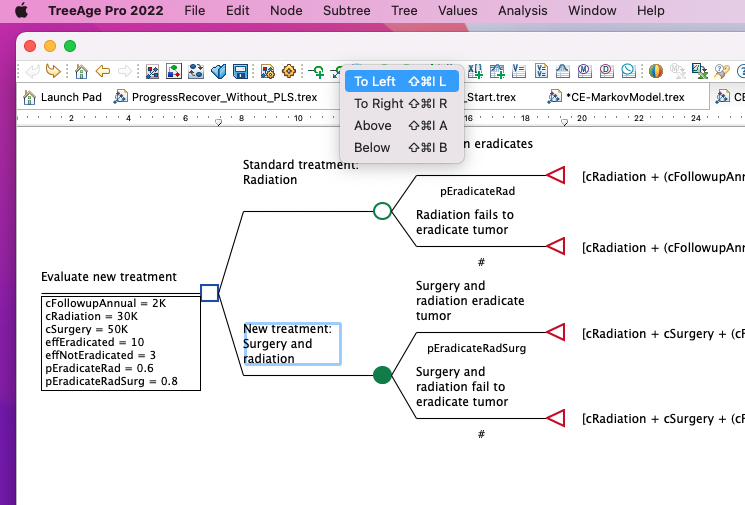Click the Evaluate new treatment root label
Viewport: 745px width, 505px height.
(109, 276)
